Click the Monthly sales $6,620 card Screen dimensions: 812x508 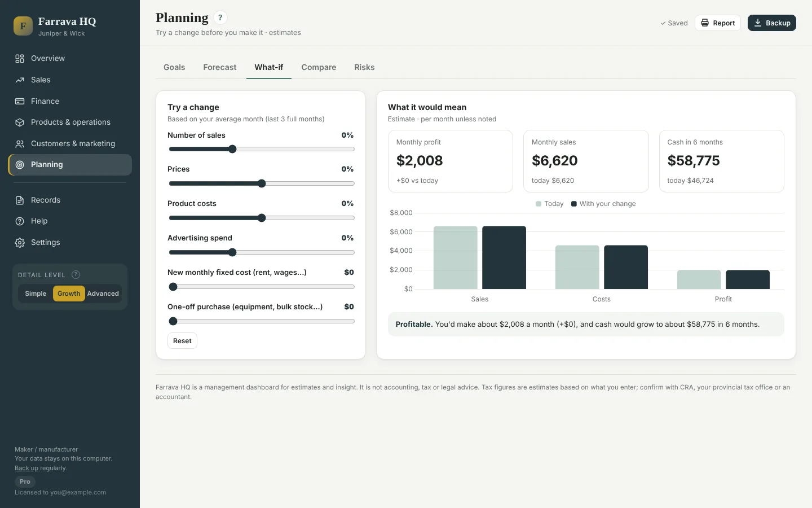coord(586,161)
